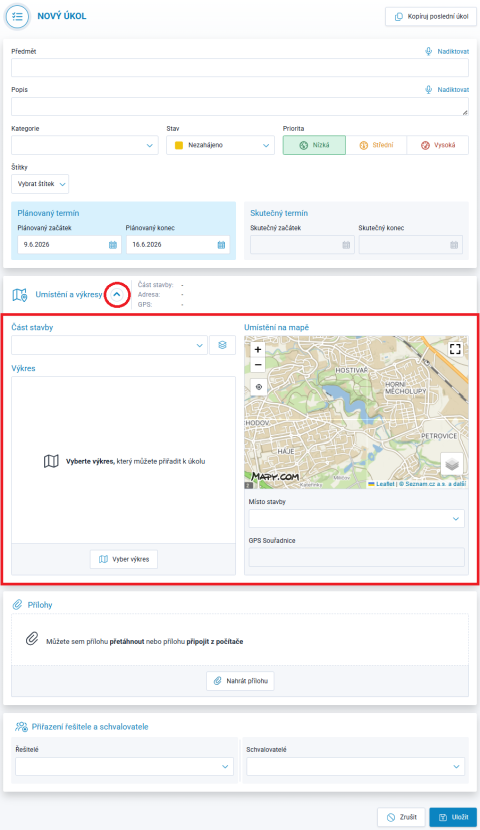Open the map layers switcher

tap(451, 464)
